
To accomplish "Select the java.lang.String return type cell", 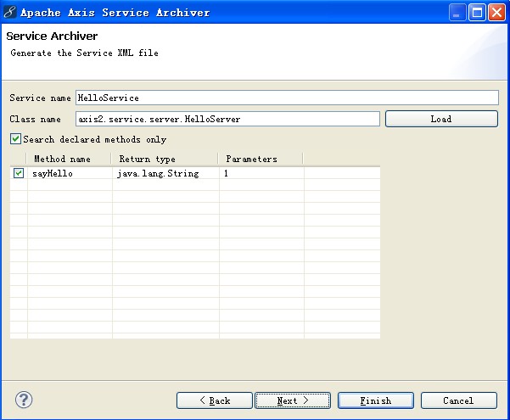I will coord(165,173).
